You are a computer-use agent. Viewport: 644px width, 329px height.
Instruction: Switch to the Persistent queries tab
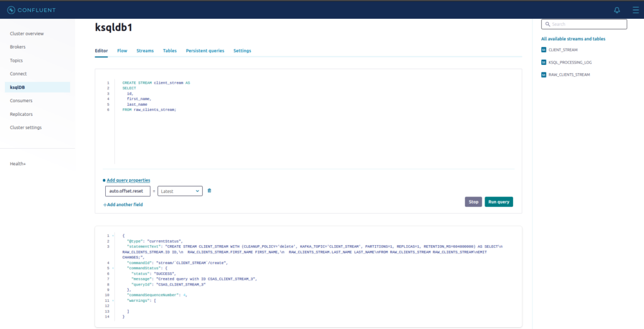[x=205, y=50]
